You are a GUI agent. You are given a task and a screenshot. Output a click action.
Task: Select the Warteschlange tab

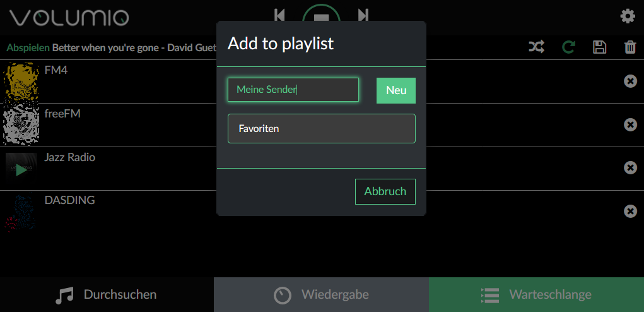(x=536, y=295)
